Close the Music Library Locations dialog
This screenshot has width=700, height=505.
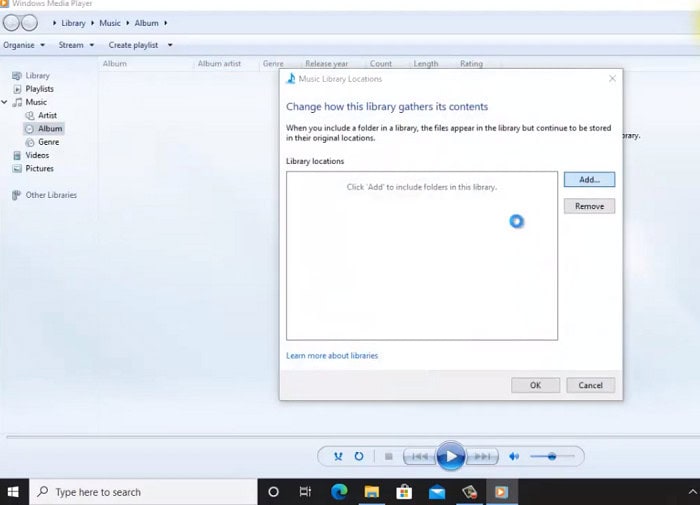pos(612,79)
